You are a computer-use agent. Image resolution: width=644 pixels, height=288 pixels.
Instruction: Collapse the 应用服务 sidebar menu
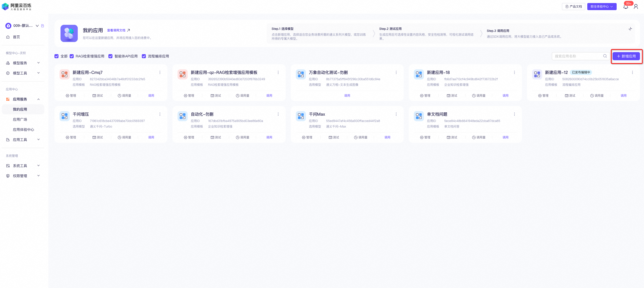[x=23, y=99]
